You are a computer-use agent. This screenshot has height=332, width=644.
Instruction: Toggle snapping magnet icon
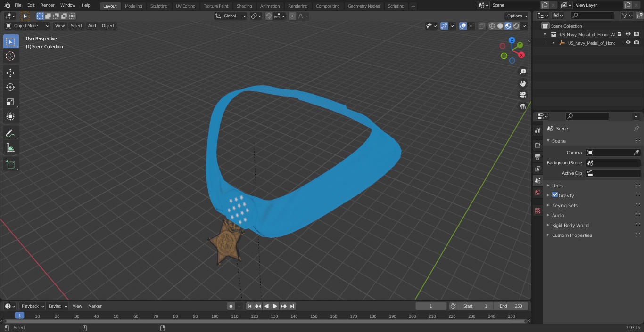(x=269, y=16)
